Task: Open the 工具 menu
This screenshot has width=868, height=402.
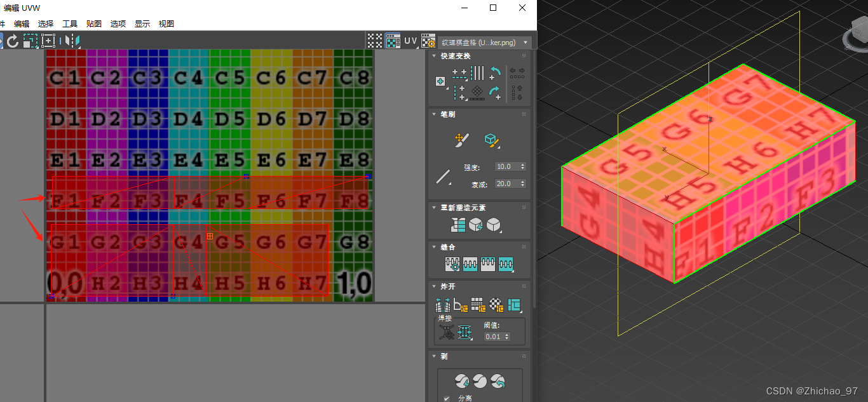Action: pyautogui.click(x=70, y=23)
